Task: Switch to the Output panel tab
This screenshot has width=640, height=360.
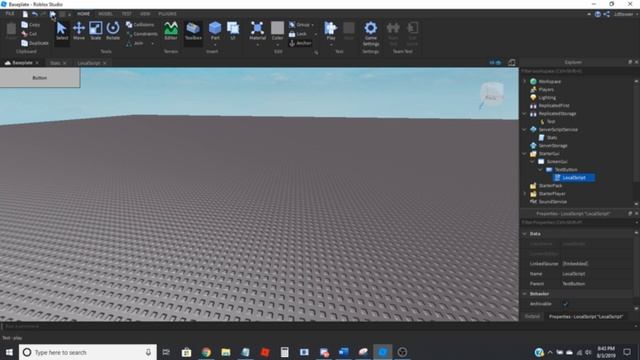Action: [x=532, y=316]
